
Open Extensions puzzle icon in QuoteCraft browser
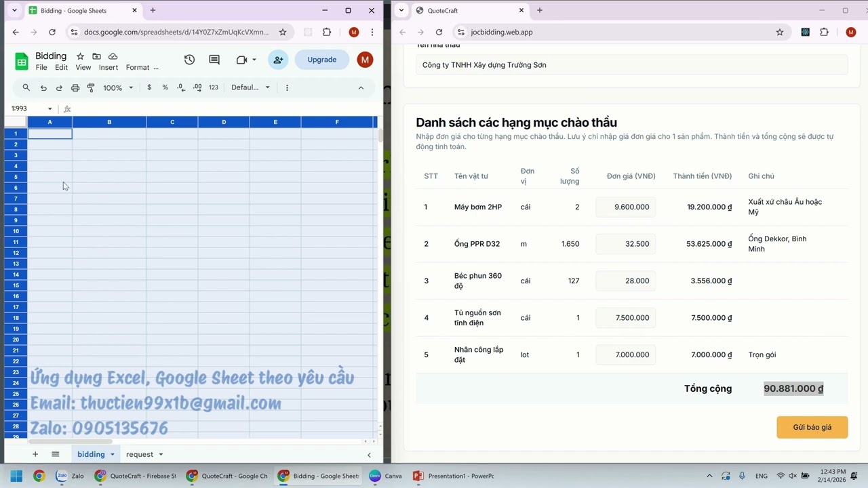(x=825, y=32)
